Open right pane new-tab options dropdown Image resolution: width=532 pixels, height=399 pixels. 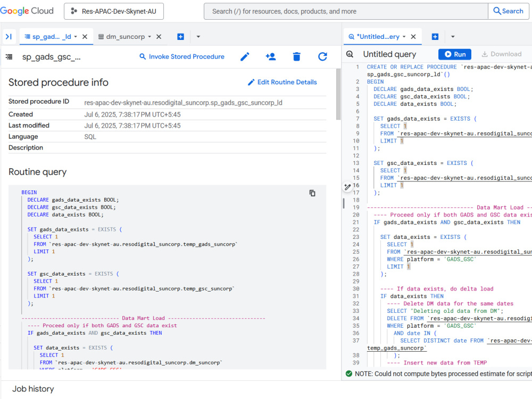point(453,37)
